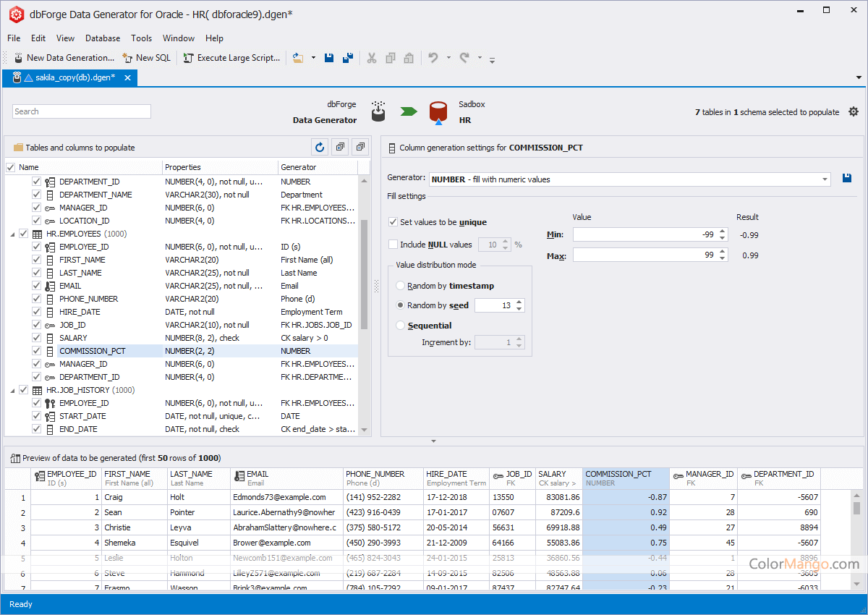
Task: Click the Craig cell in FIRST_NAME column
Action: pos(135,497)
